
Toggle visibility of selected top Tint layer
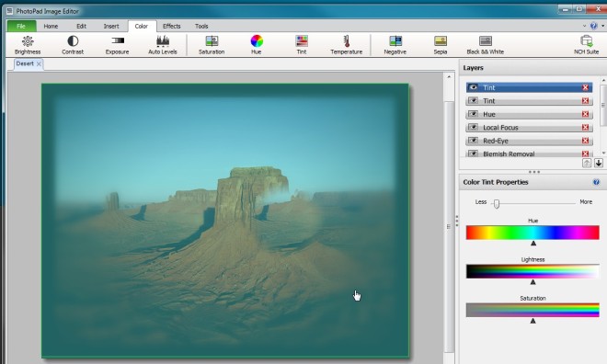click(x=473, y=87)
